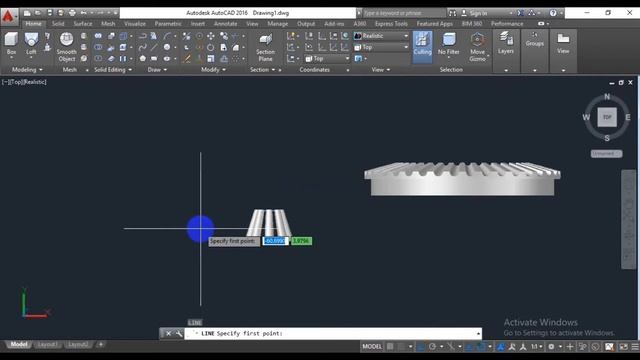The image size is (640, 360).
Task: Open the Help question mark icon
Action: pyautogui.click(x=553, y=13)
